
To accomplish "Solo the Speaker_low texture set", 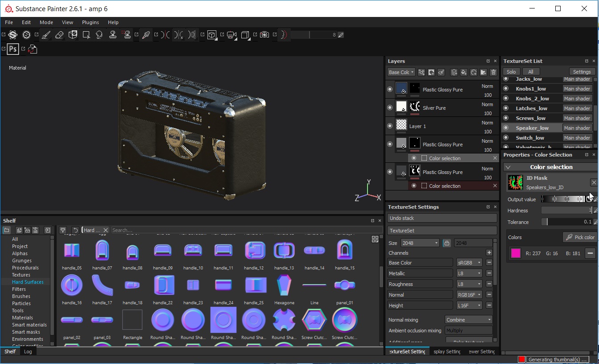I will pyautogui.click(x=506, y=128).
